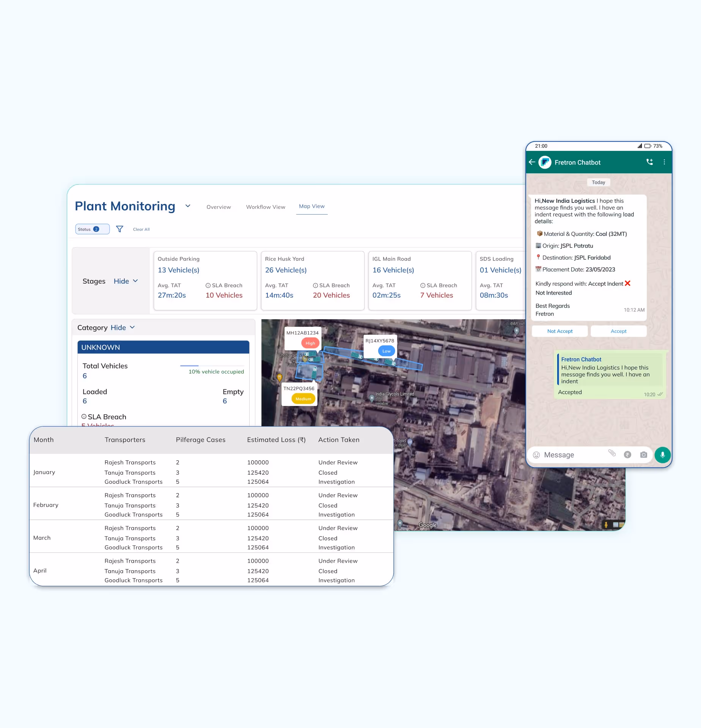Click SLA Breach info icon in Rice Husk Yard
The width and height of the screenshot is (701, 728).
315,286
